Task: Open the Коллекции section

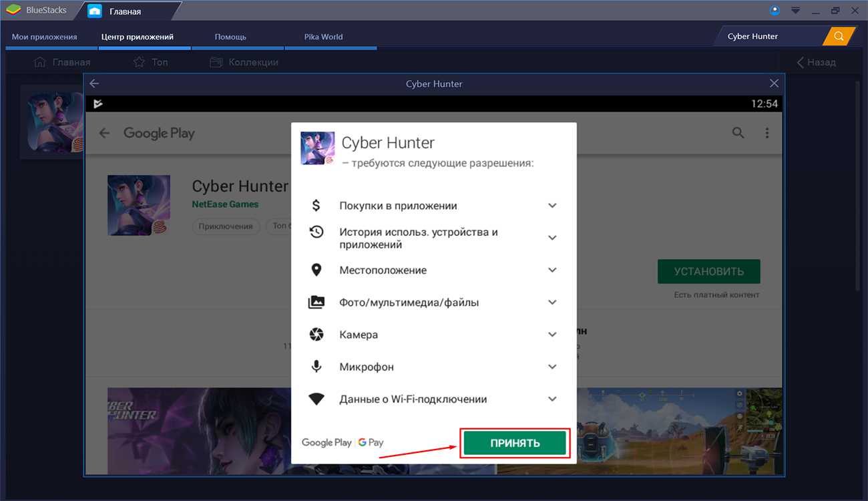Action: pyautogui.click(x=244, y=62)
